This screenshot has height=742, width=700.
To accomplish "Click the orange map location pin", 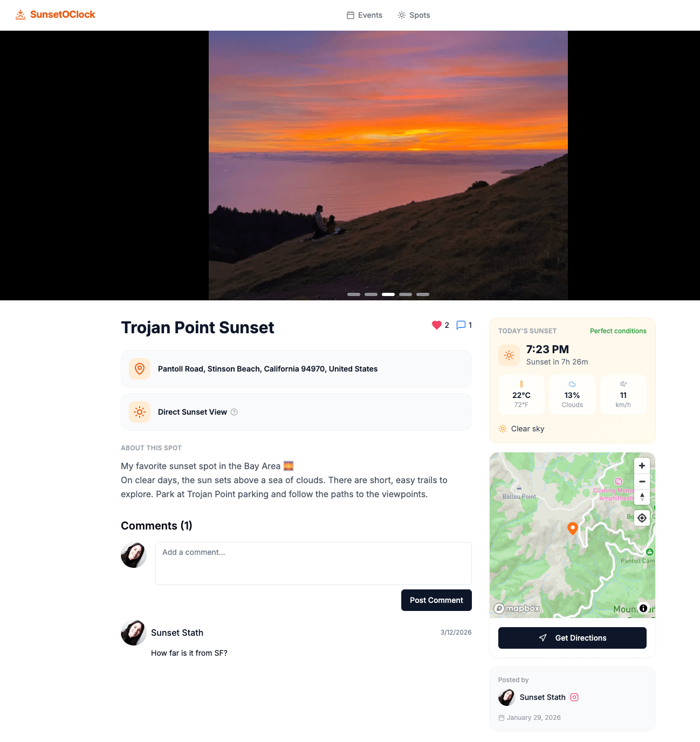I will click(x=573, y=528).
